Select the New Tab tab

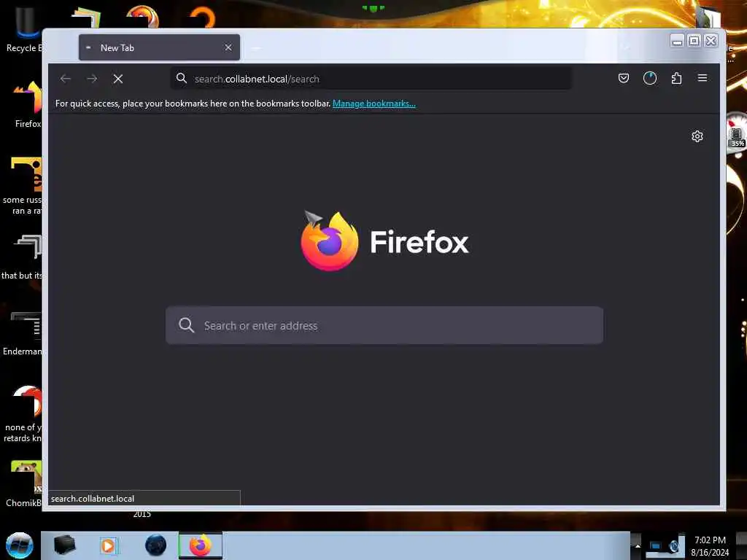click(x=159, y=47)
